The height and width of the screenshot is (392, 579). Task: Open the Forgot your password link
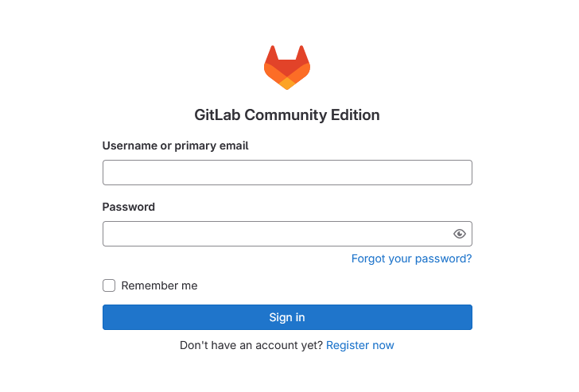point(411,258)
